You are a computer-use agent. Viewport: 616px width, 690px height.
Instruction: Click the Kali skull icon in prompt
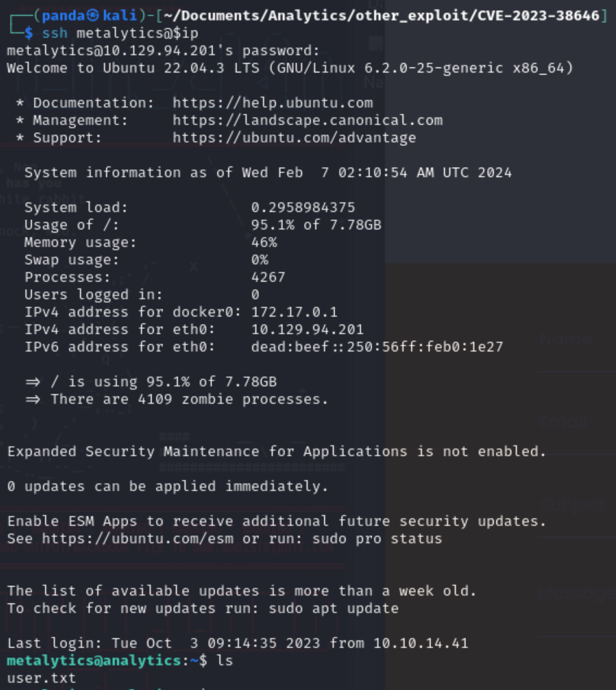93,15
